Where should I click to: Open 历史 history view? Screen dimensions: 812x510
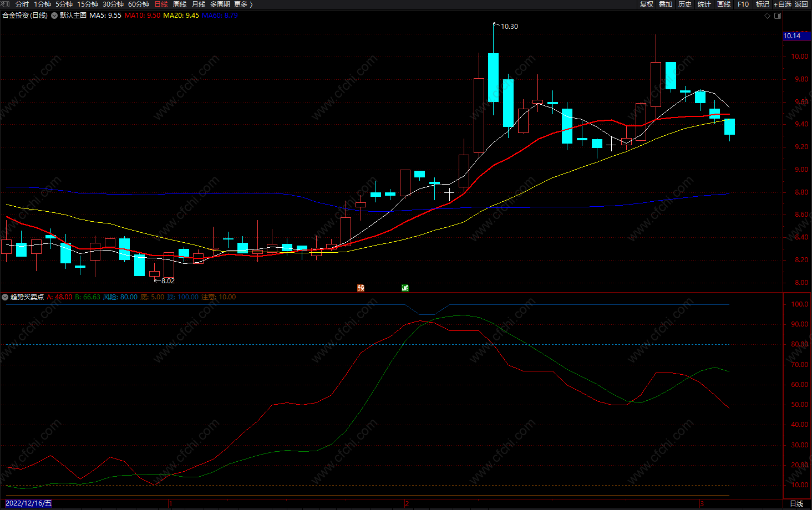(685, 4)
